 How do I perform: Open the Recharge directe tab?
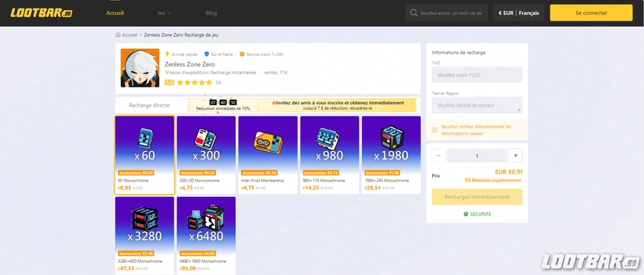(149, 105)
